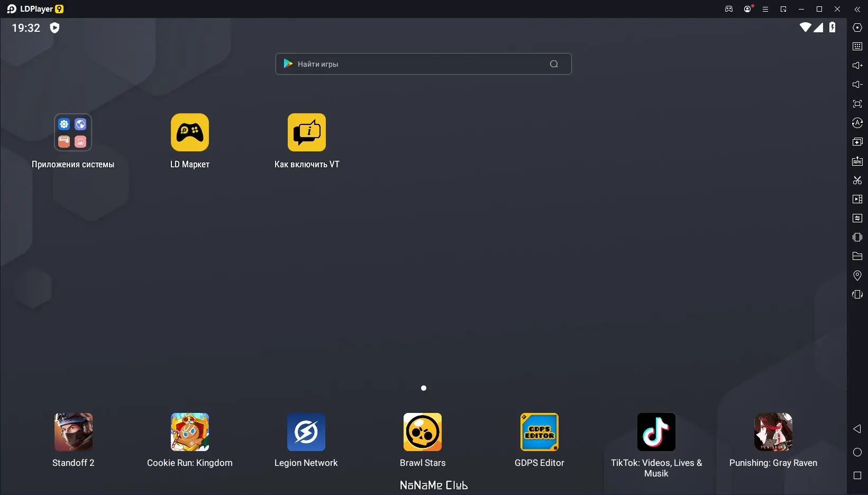Open the Приложения системы folder

[73, 132]
